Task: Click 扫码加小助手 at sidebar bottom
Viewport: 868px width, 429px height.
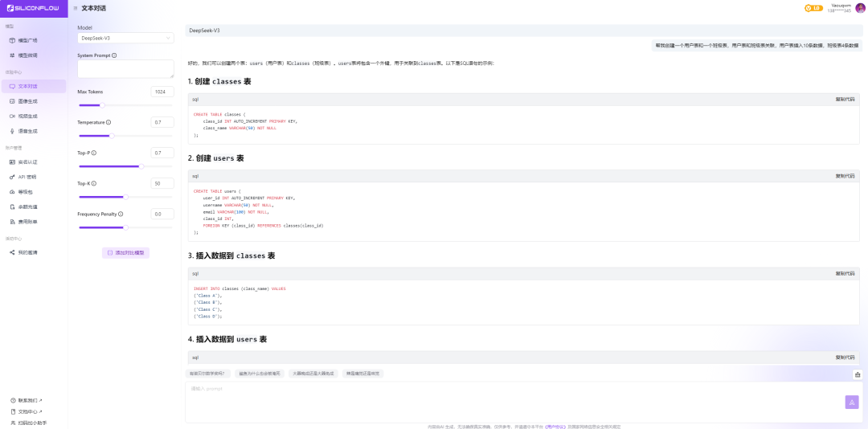Action: click(29, 423)
